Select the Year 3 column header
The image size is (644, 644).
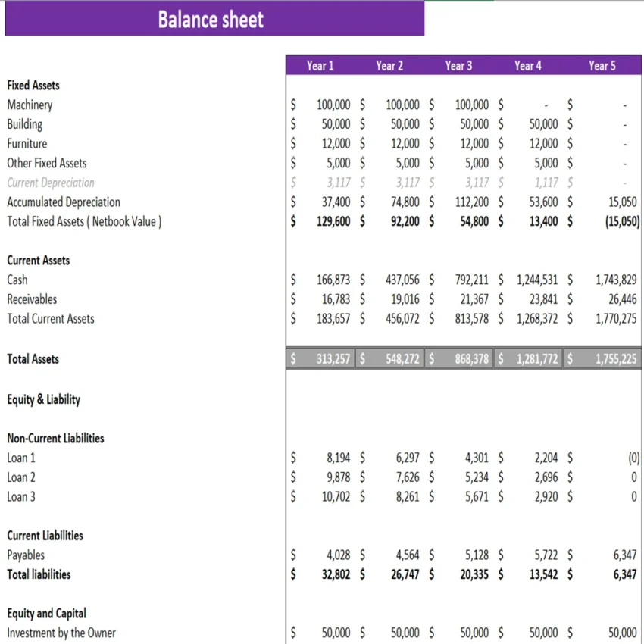(x=458, y=66)
